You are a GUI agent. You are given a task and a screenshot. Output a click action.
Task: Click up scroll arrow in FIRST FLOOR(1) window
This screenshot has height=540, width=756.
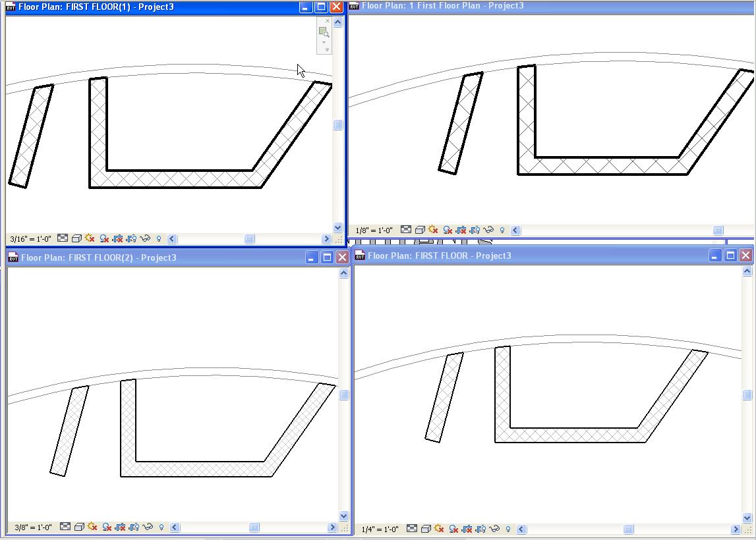click(x=337, y=22)
